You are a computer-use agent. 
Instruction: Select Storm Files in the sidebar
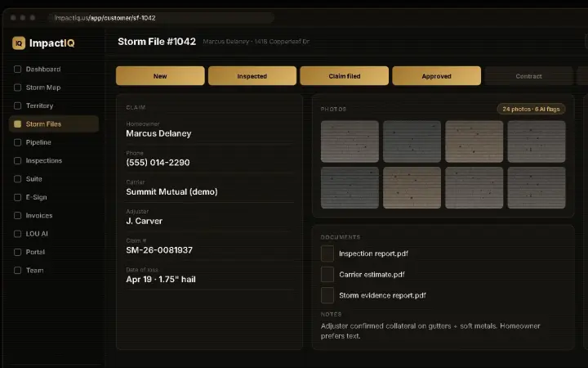54,124
